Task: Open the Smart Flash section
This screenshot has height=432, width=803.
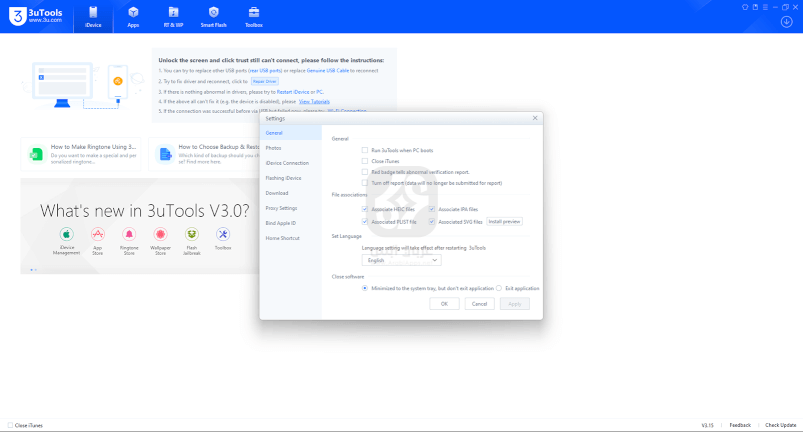Action: tap(214, 16)
